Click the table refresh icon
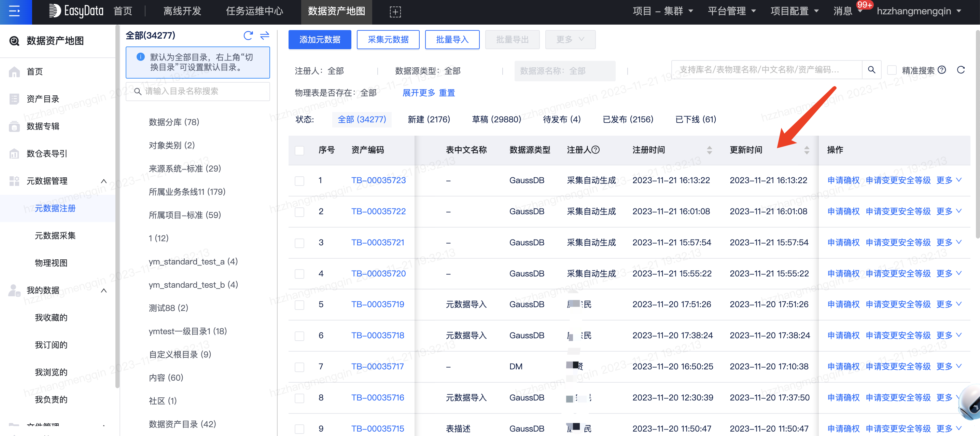The image size is (980, 436). point(961,70)
